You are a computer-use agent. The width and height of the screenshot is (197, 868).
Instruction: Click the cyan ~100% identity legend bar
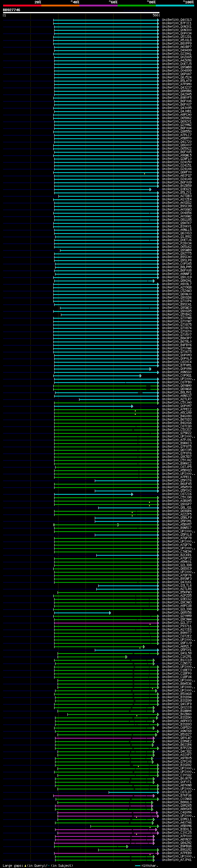[175, 6]
